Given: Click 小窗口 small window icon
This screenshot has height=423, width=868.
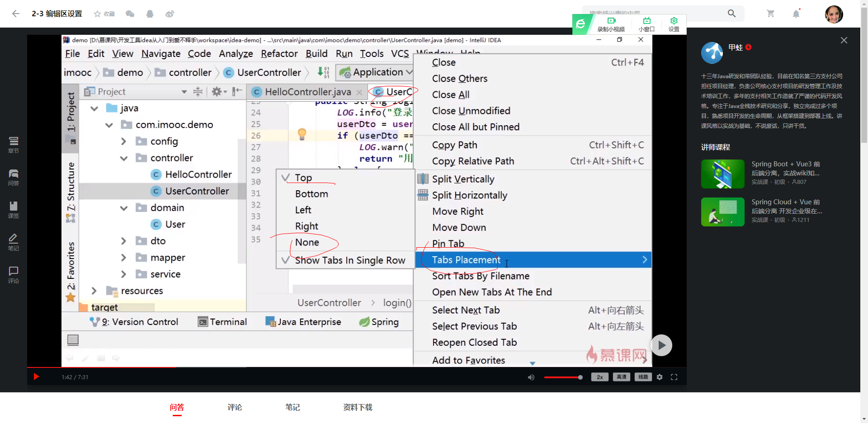Looking at the screenshot, I should tap(646, 24).
